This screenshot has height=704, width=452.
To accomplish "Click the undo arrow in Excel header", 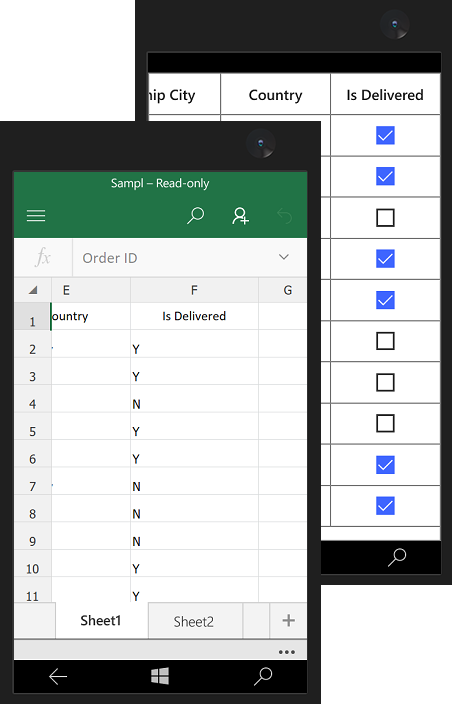I will (x=284, y=216).
